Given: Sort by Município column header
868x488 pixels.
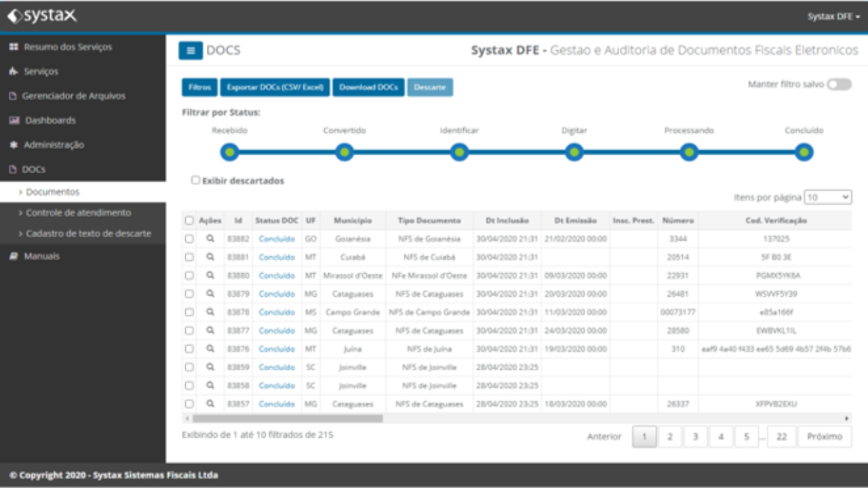Looking at the screenshot, I should tap(353, 220).
